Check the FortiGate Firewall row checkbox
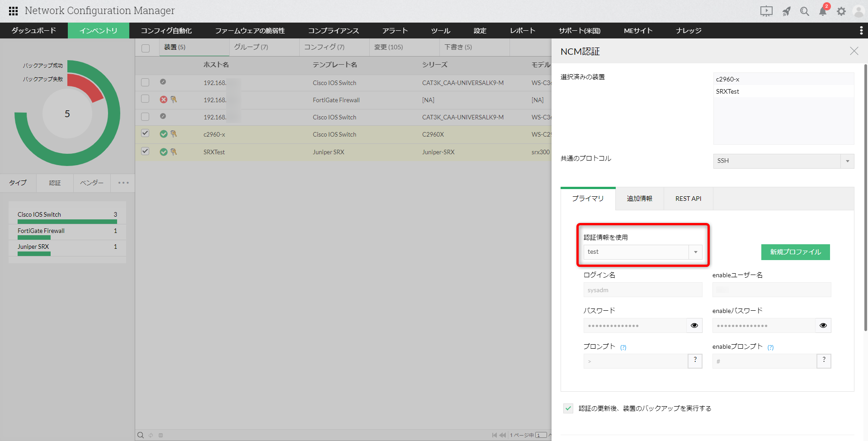 coord(145,99)
